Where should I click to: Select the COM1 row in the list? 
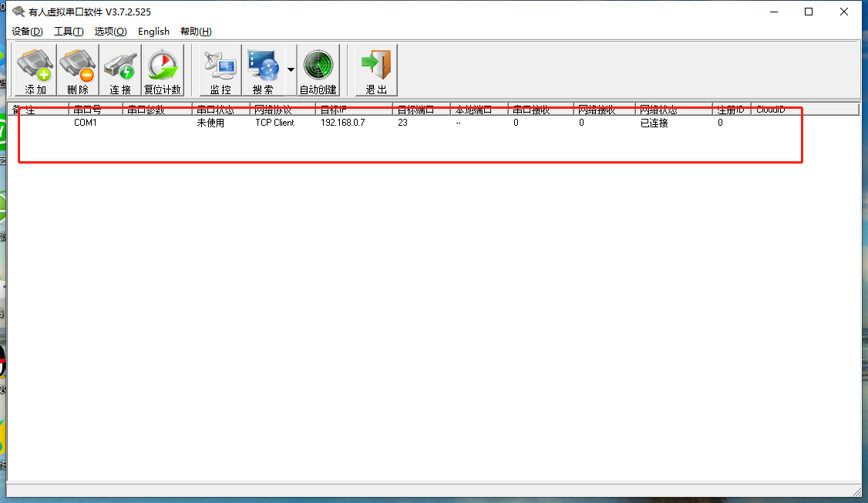tap(86, 123)
